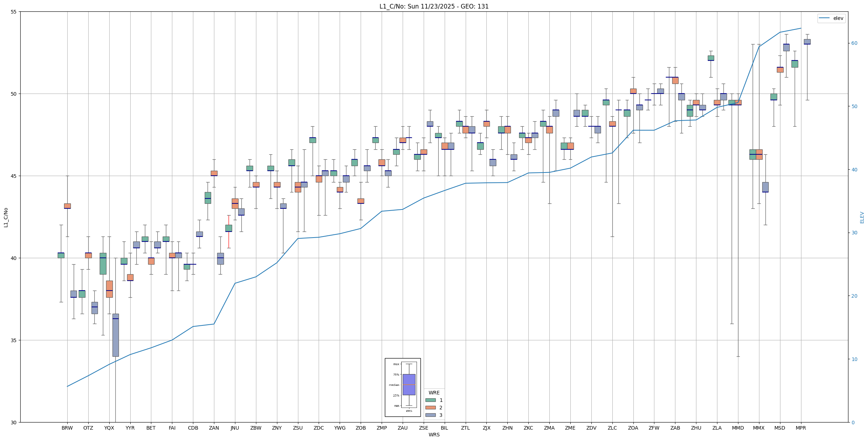Click the WRS x-axis label
The image size is (868, 441).
pos(434,435)
